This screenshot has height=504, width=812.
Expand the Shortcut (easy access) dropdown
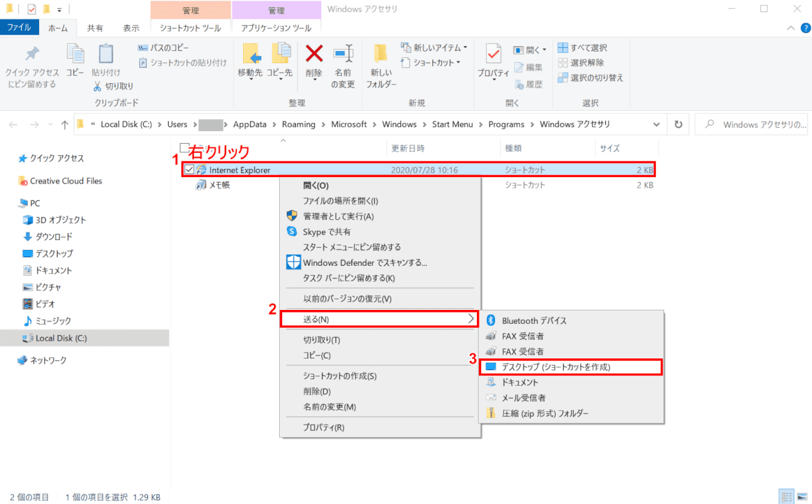click(431, 62)
